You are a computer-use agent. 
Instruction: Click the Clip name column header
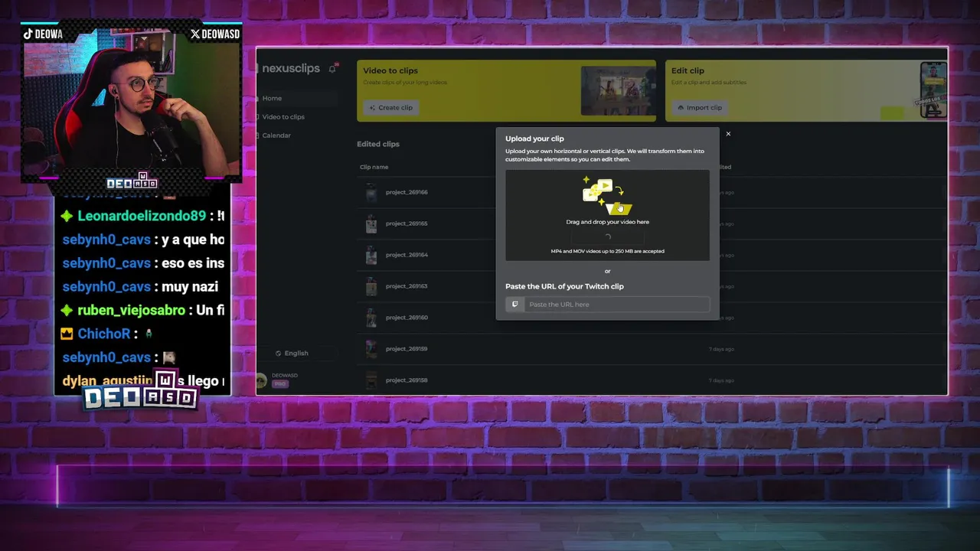(374, 167)
